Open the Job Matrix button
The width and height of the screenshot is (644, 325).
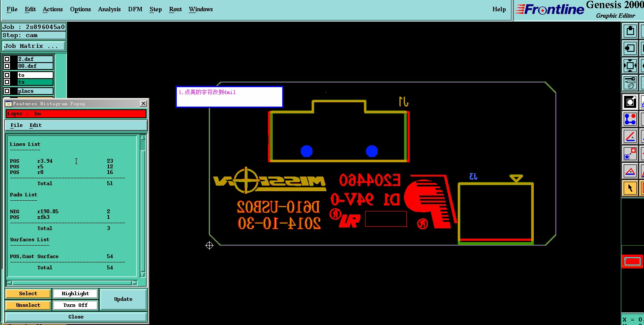point(34,46)
